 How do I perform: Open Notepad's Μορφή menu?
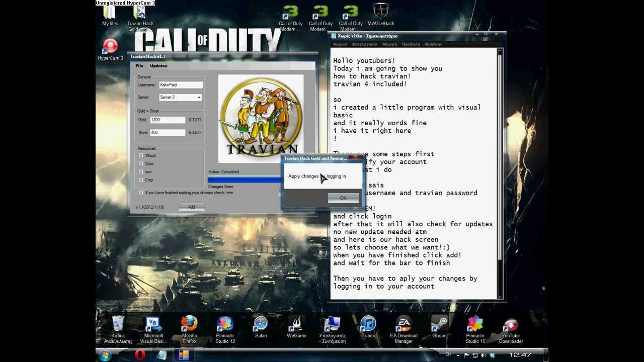pyautogui.click(x=389, y=44)
